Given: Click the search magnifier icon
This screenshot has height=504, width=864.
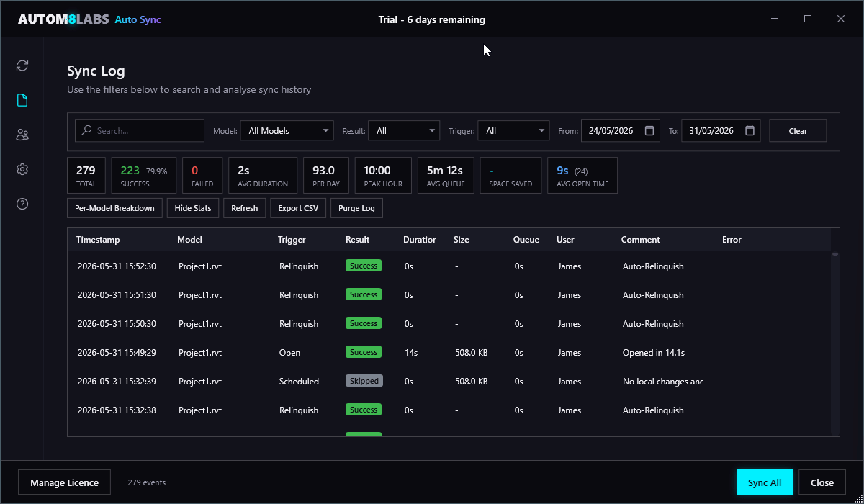Looking at the screenshot, I should click(87, 130).
